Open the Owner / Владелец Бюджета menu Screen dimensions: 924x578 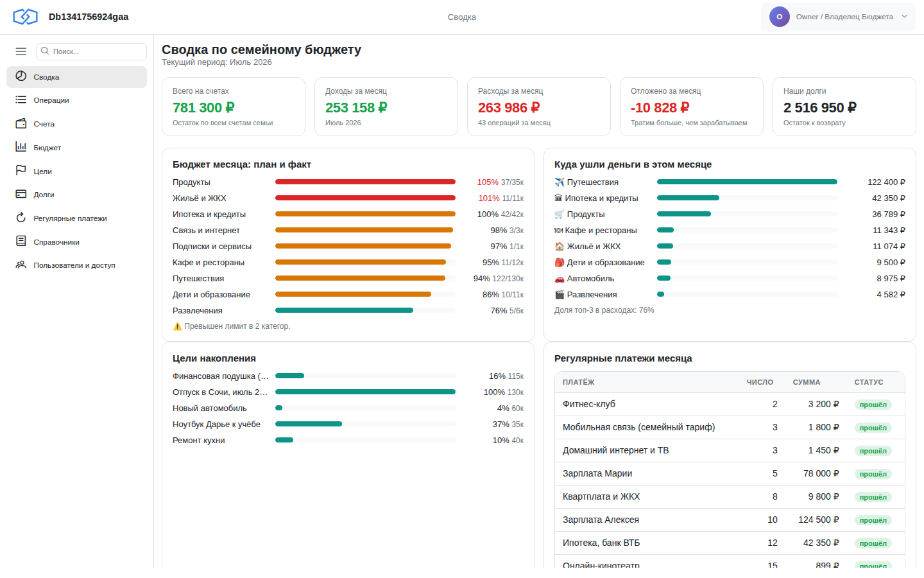[838, 17]
